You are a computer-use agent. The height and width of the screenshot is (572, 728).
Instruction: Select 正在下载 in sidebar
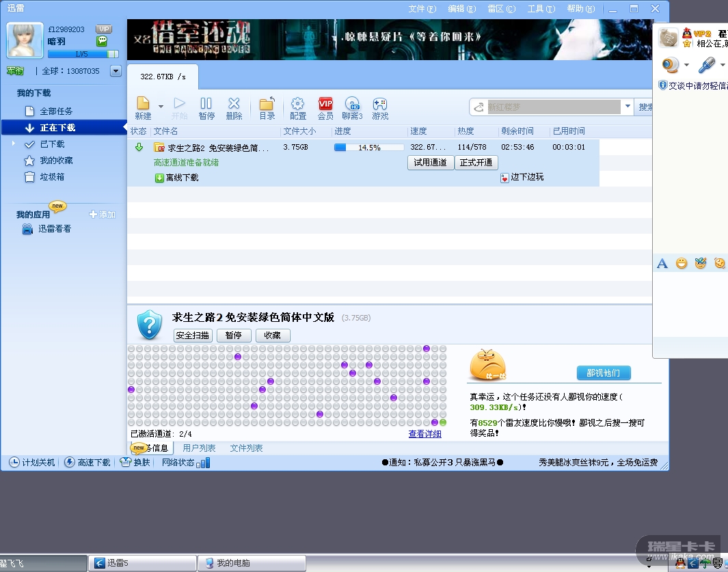tap(64, 128)
